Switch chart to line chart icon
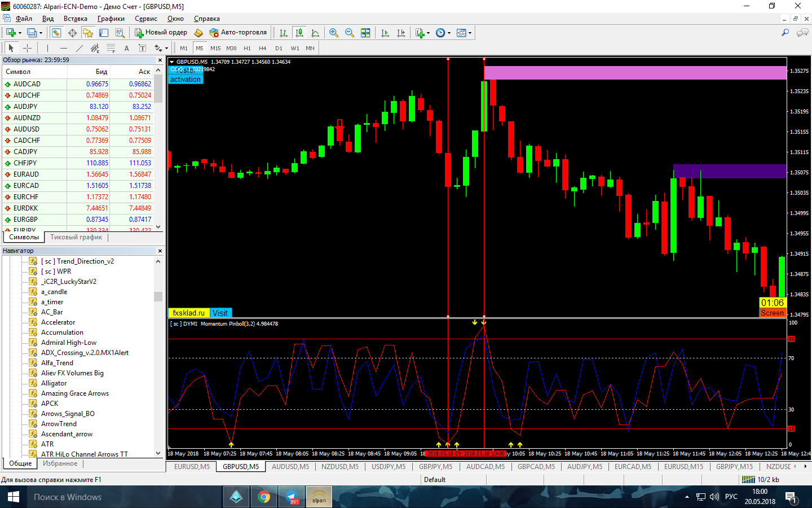This screenshot has height=508, width=812. click(x=315, y=33)
